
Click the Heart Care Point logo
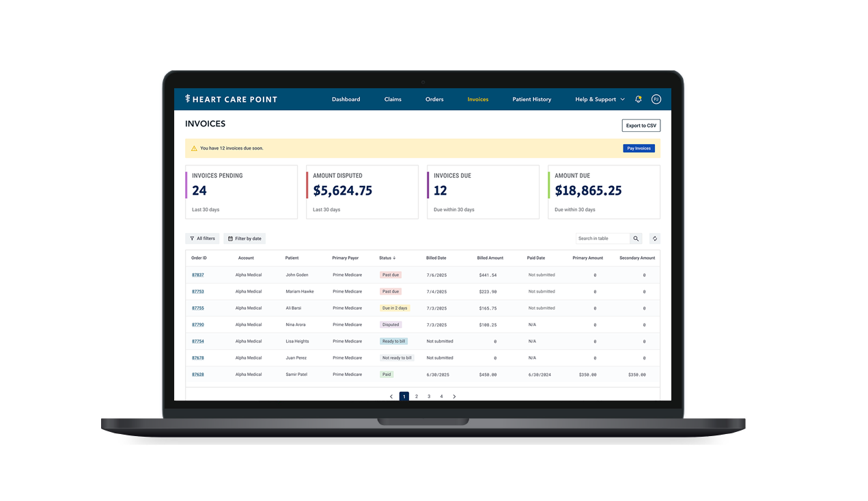pyautogui.click(x=232, y=99)
